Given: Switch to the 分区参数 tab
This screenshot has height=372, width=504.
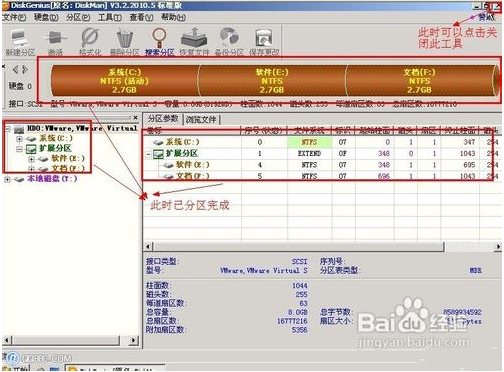Looking at the screenshot, I should click(163, 119).
